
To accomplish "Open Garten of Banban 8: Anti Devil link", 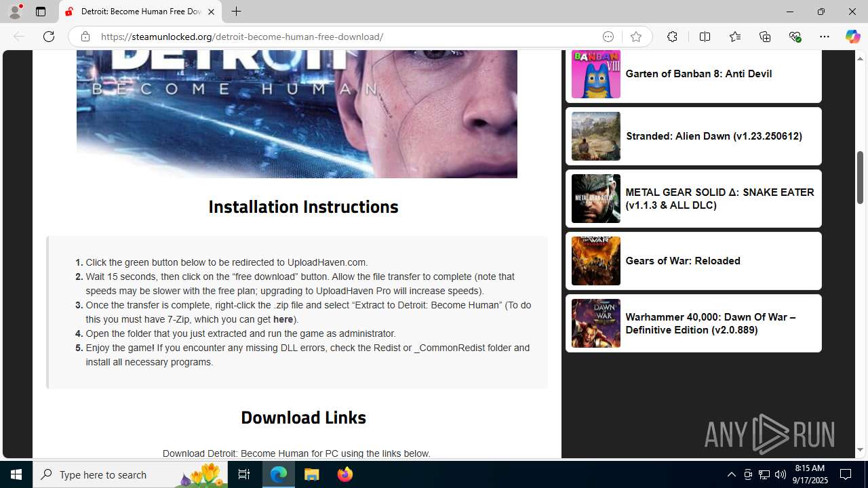I will (698, 74).
